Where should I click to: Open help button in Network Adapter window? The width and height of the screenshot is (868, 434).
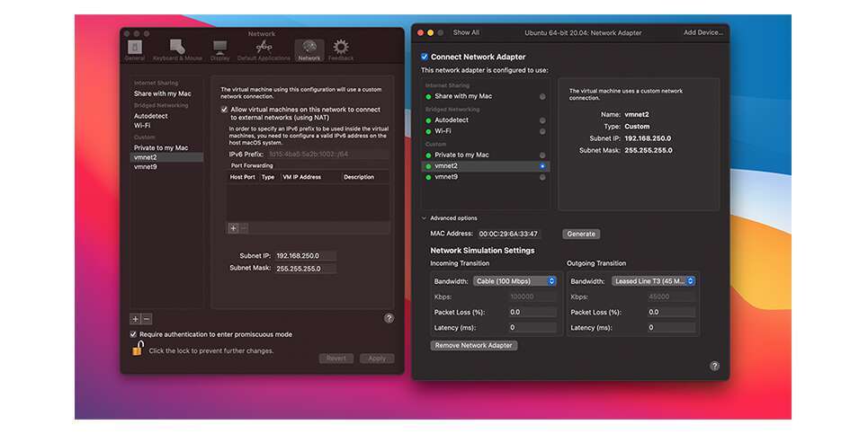715,366
